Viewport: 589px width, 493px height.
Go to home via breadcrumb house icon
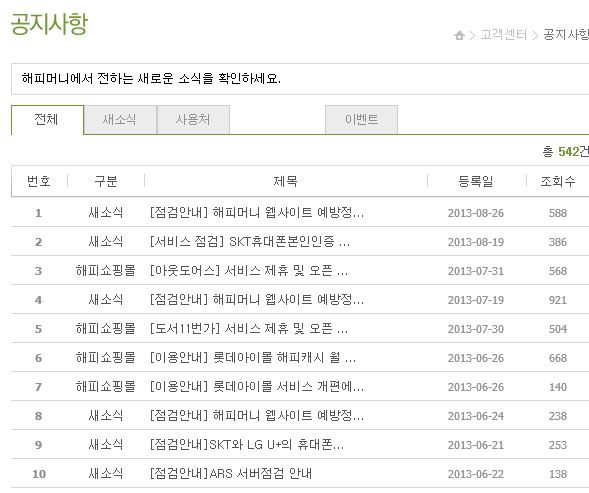click(459, 35)
